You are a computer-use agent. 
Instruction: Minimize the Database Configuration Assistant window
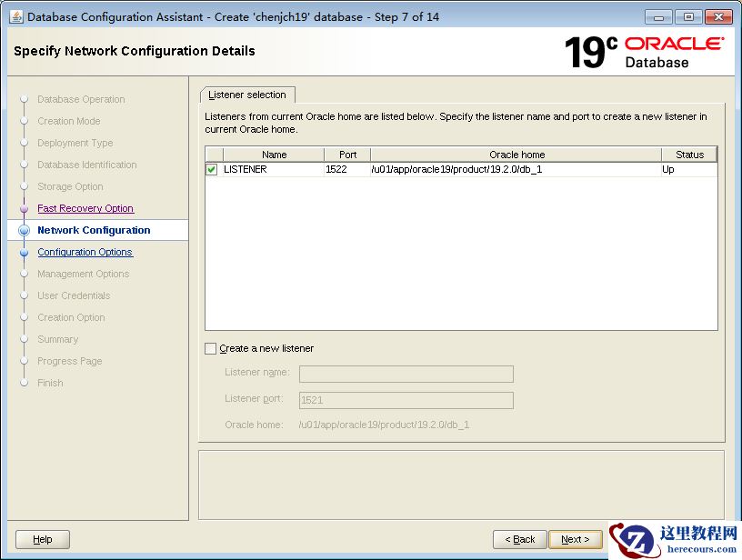tap(658, 17)
